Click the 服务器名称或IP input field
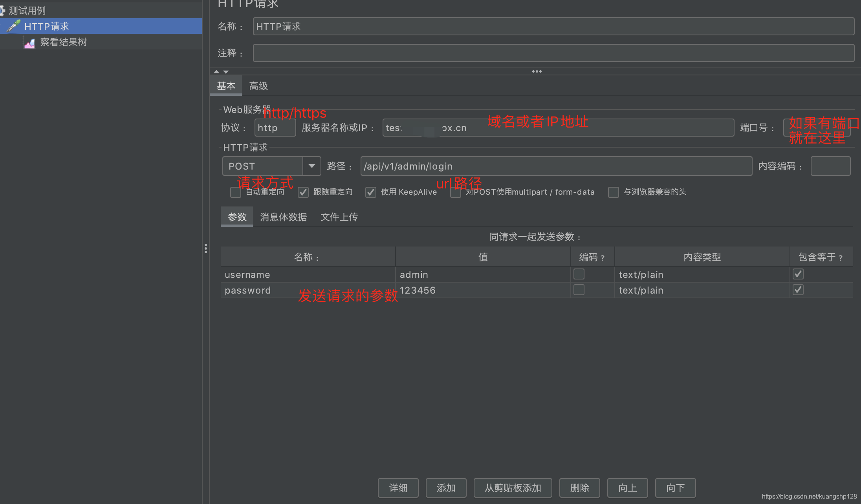Image resolution: width=861 pixels, height=504 pixels. pyautogui.click(x=558, y=128)
